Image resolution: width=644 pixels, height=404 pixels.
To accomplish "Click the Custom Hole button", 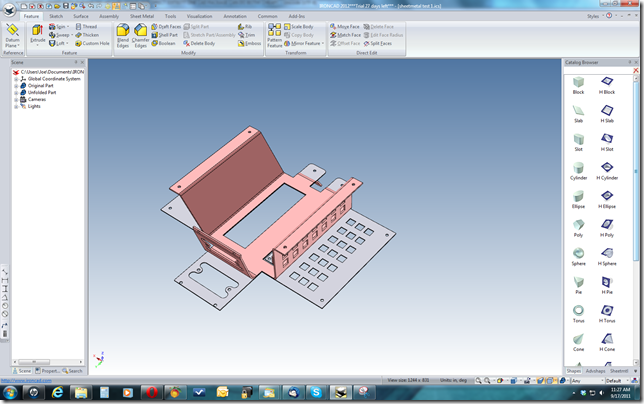I will pos(93,43).
